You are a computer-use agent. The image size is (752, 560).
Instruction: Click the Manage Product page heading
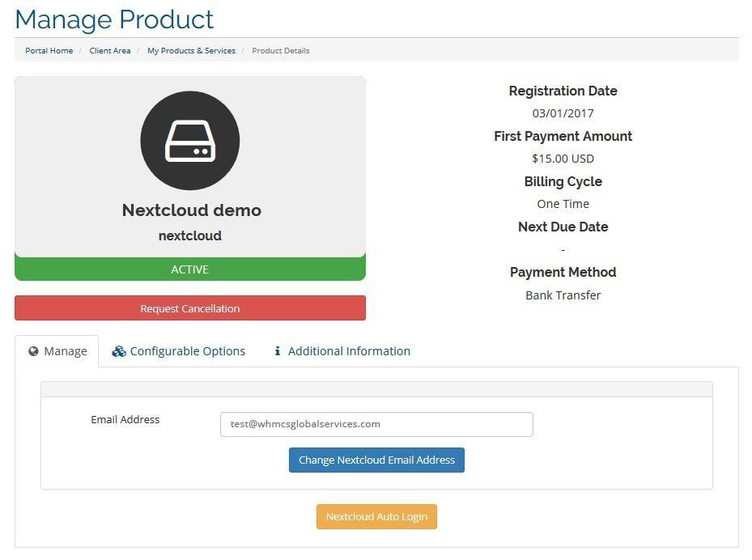[x=114, y=19]
